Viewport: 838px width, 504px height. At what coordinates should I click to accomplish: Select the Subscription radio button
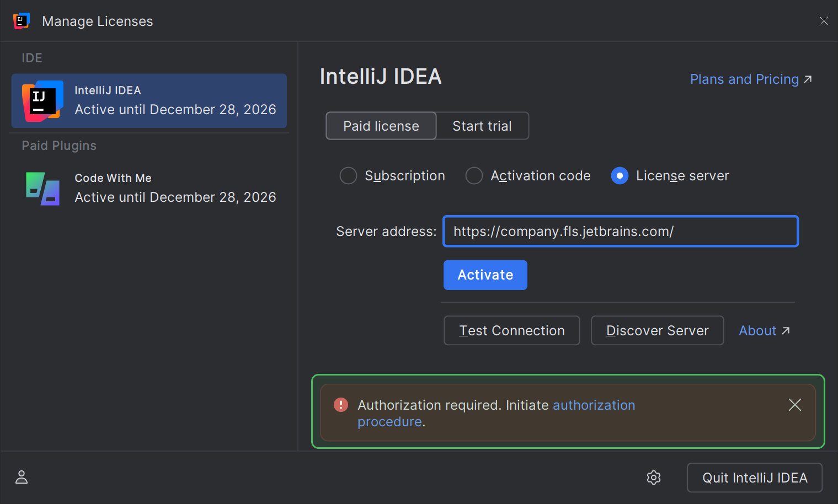point(348,175)
